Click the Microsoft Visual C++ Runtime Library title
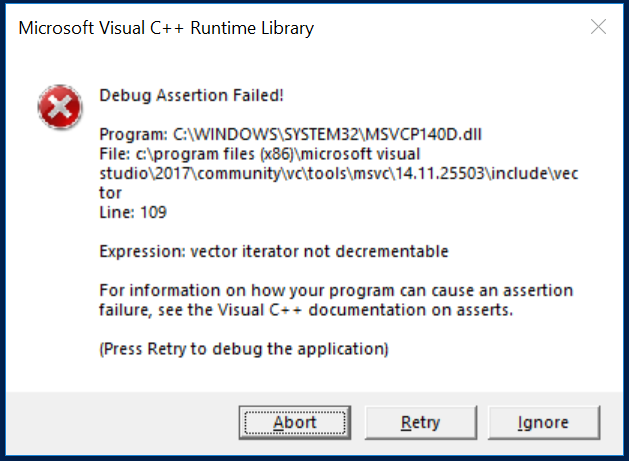The image size is (629, 461). (x=166, y=28)
